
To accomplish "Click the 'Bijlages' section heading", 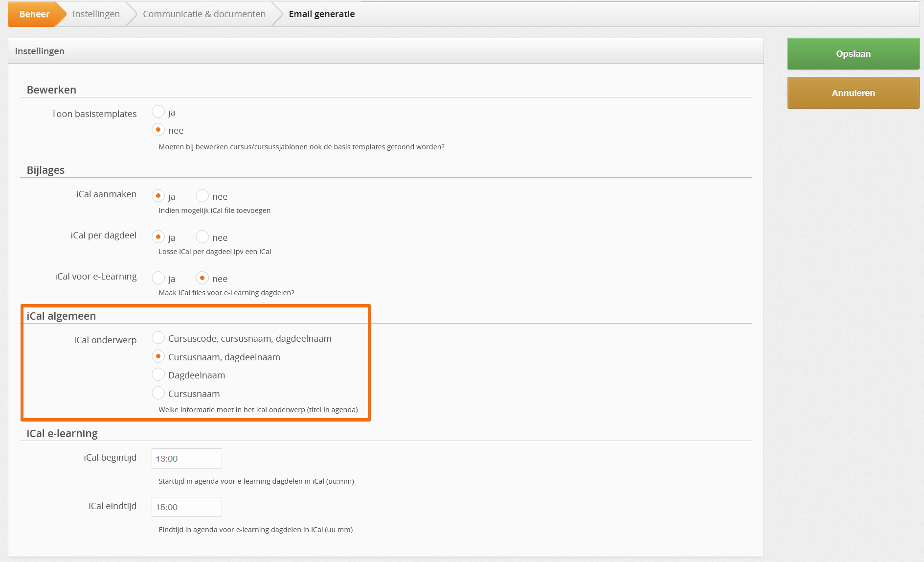I will (x=45, y=170).
